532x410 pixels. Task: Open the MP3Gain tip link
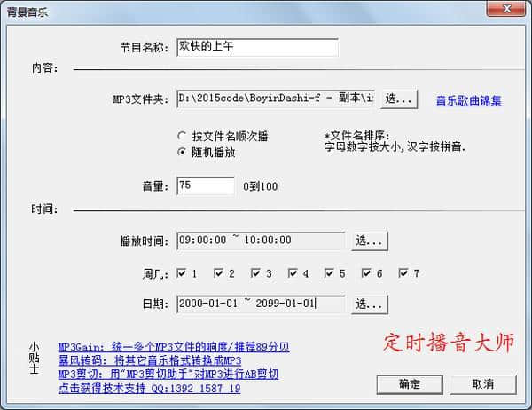click(174, 347)
